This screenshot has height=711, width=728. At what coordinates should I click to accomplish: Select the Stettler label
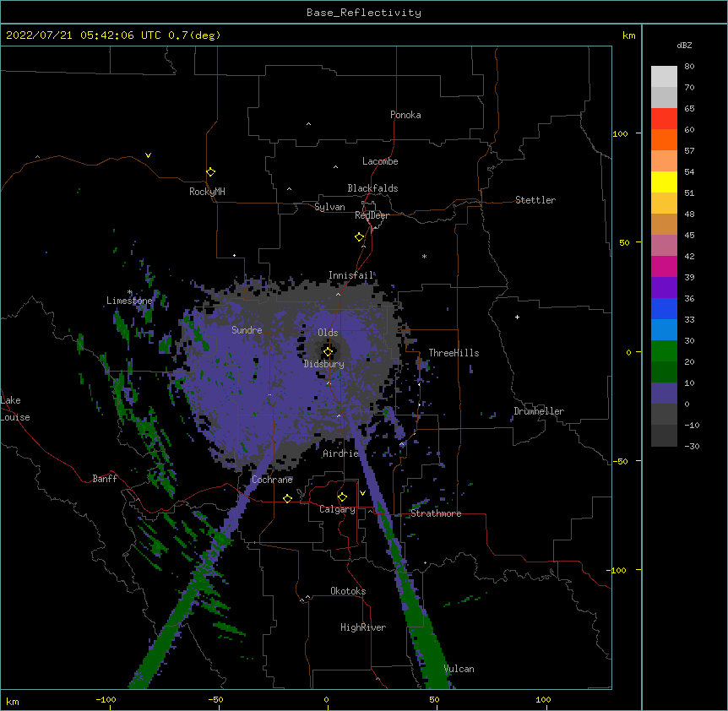click(535, 200)
